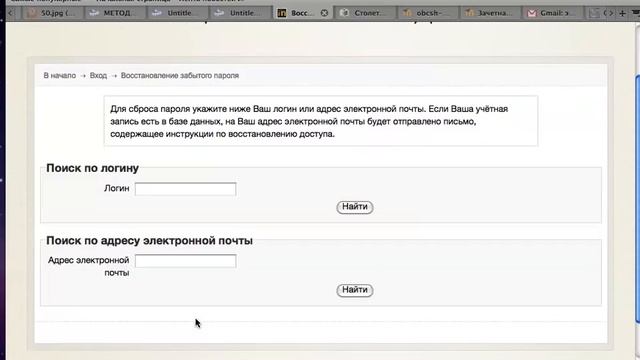Viewport: 640px width, 360px height.
Task: Open the Gmail browser tab
Action: (553, 13)
